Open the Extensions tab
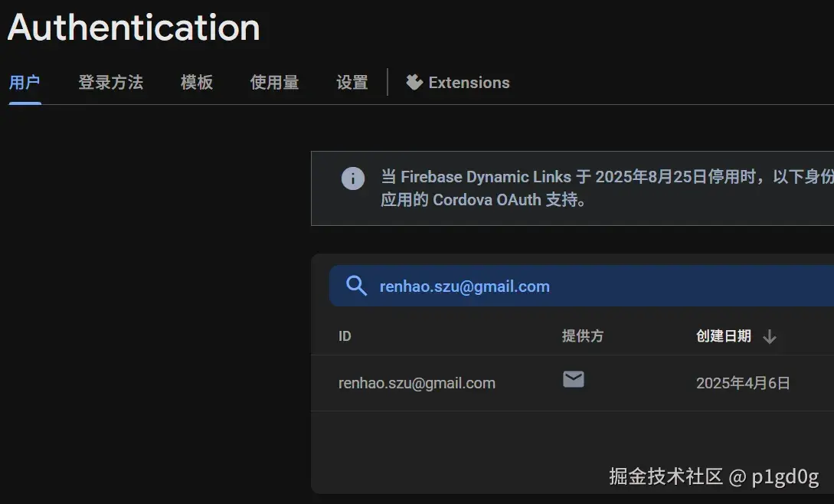834x504 pixels. coord(458,83)
